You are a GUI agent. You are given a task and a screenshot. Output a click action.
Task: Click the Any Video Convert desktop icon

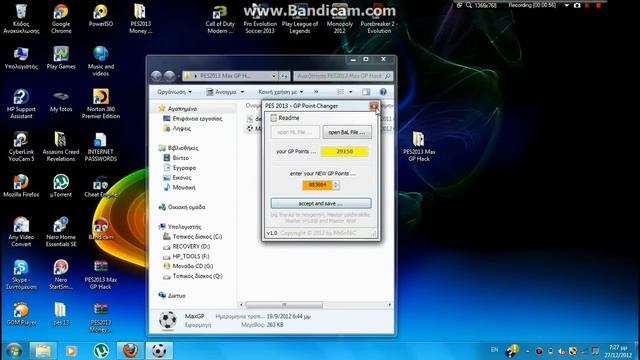pyautogui.click(x=21, y=232)
